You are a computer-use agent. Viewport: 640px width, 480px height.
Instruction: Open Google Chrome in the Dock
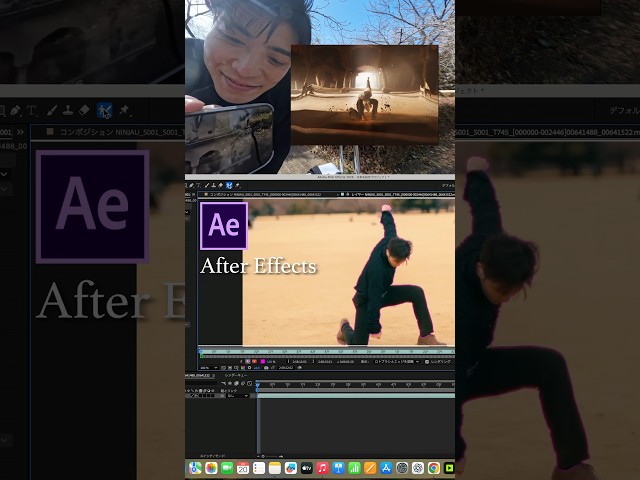(434, 468)
